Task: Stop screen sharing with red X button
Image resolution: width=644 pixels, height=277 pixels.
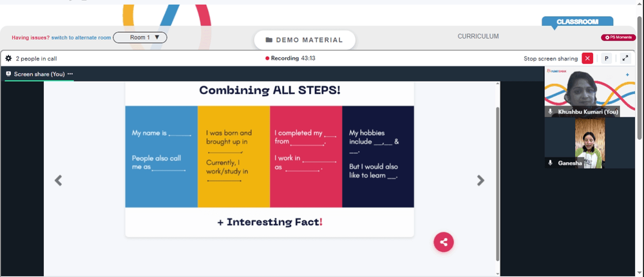Action: tap(587, 59)
